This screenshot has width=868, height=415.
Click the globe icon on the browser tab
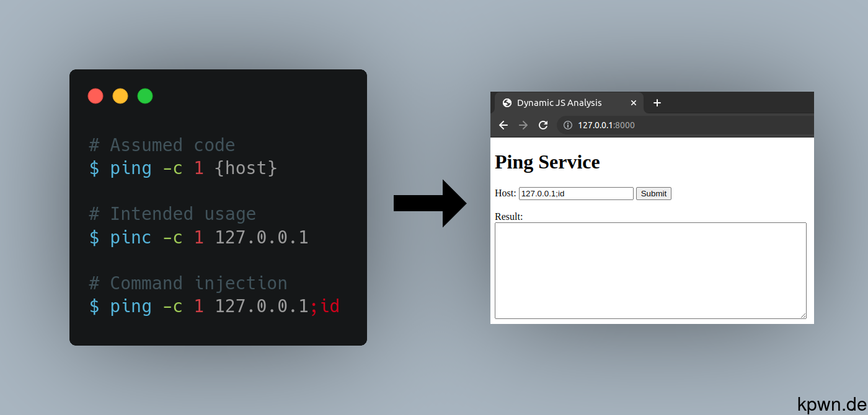point(507,103)
